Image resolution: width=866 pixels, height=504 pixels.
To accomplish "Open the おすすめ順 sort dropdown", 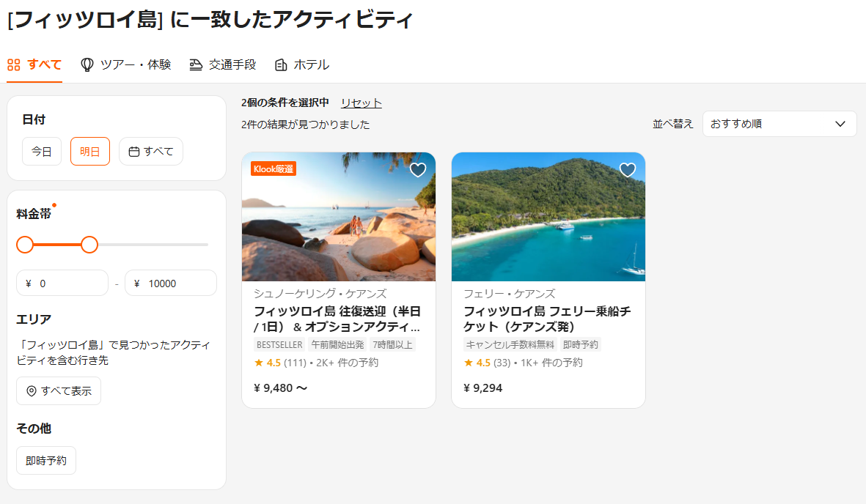I will pos(779,124).
